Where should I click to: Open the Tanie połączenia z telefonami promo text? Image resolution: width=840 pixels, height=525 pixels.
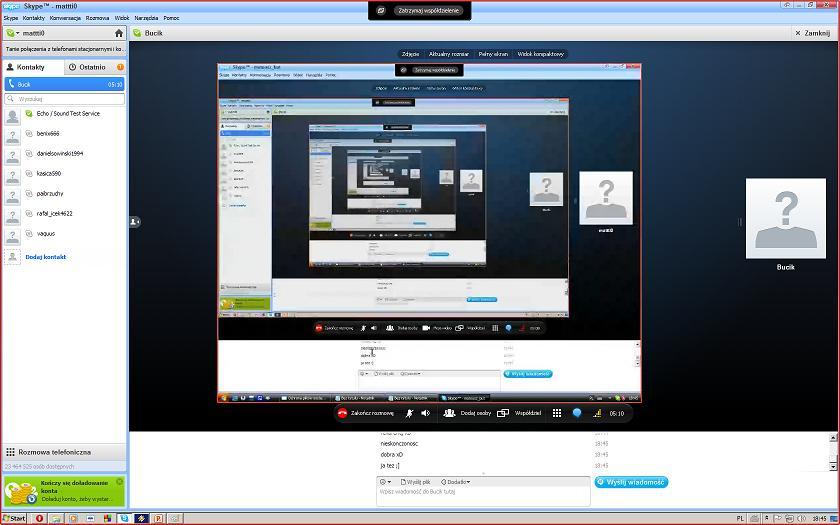coord(64,49)
